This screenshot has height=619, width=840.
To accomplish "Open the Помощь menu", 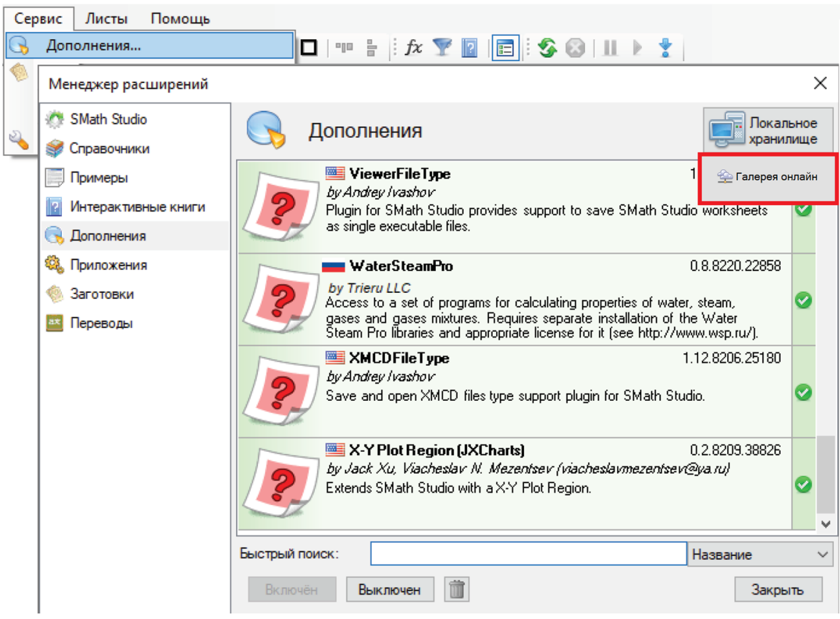I will [180, 19].
